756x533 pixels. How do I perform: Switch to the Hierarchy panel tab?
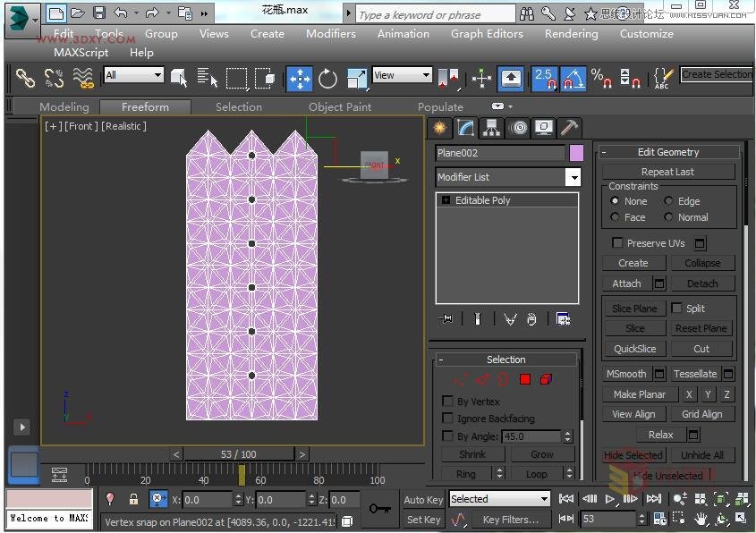[491, 127]
